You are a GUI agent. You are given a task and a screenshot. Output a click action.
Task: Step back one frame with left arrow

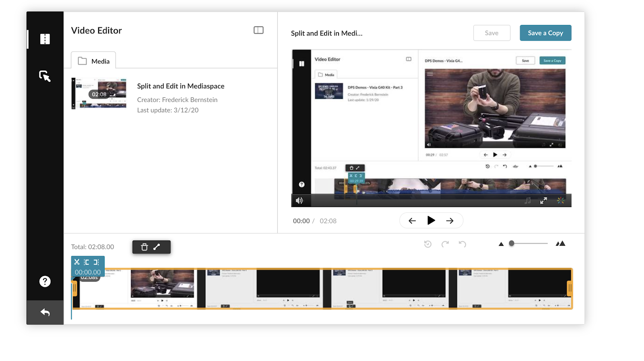[412, 221]
